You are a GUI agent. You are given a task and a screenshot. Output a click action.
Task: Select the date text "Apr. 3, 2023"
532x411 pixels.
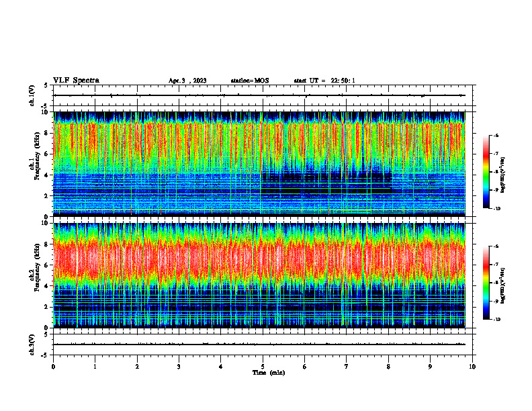tap(187, 81)
